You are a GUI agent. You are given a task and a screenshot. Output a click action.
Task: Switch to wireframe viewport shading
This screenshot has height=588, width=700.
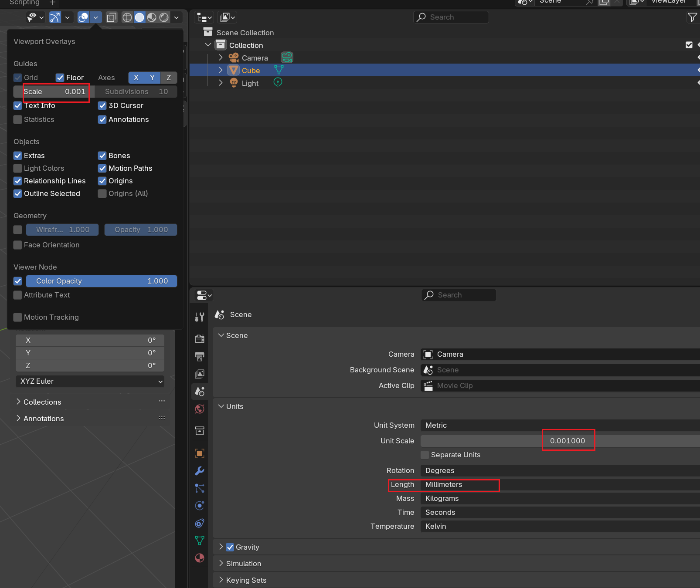tap(127, 17)
